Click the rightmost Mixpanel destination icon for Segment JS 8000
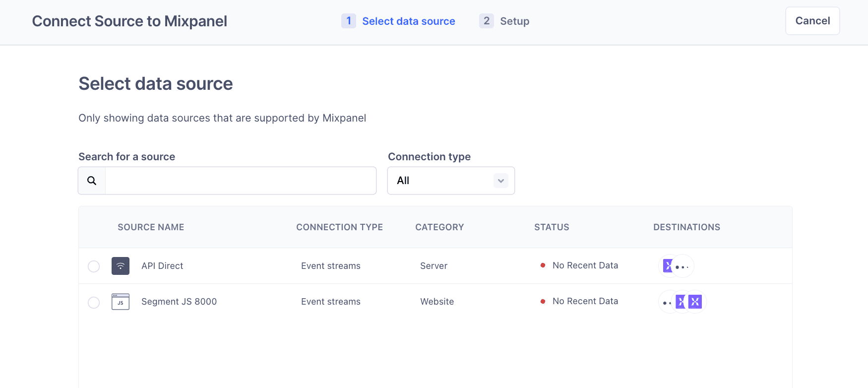Viewport: 868px width, 388px height. (695, 302)
